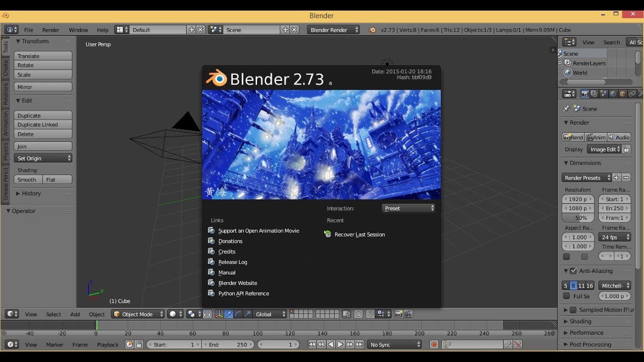644x362 pixels.
Task: Pin the Scene properties context
Action: coord(567,109)
